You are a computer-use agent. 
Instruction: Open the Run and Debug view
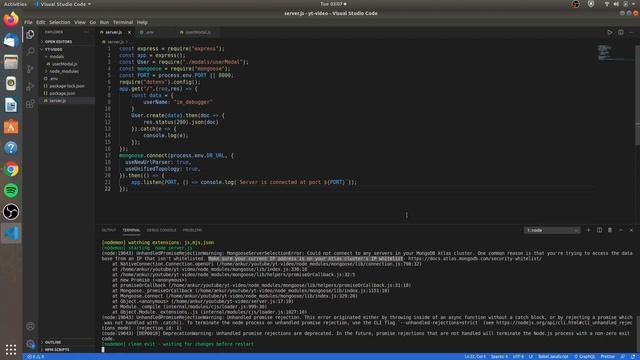30,87
